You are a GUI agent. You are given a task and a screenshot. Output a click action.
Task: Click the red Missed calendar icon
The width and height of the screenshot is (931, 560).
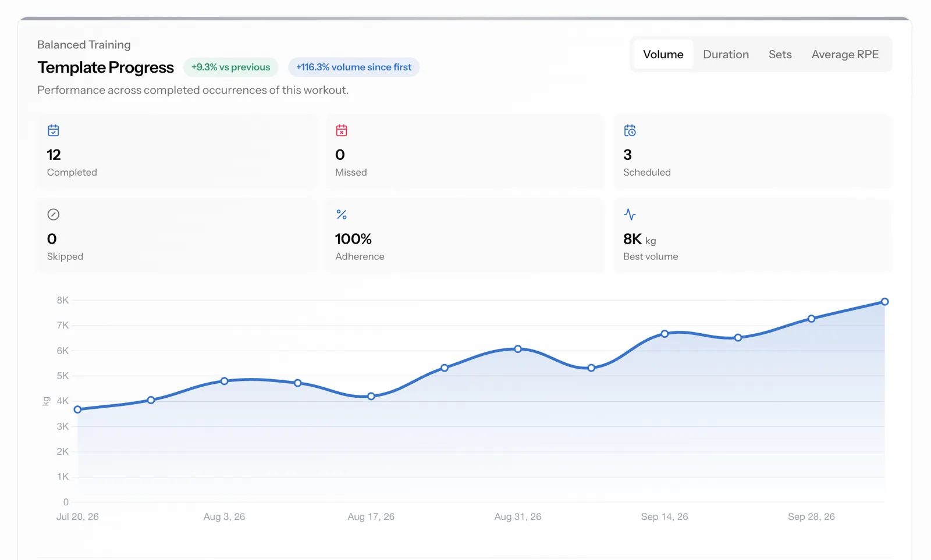pos(342,130)
